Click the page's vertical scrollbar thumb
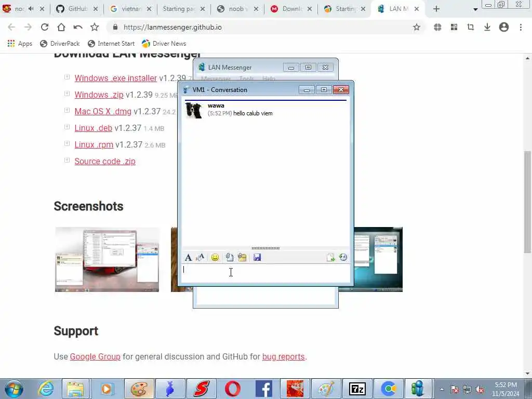The image size is (532, 399). pos(527,202)
